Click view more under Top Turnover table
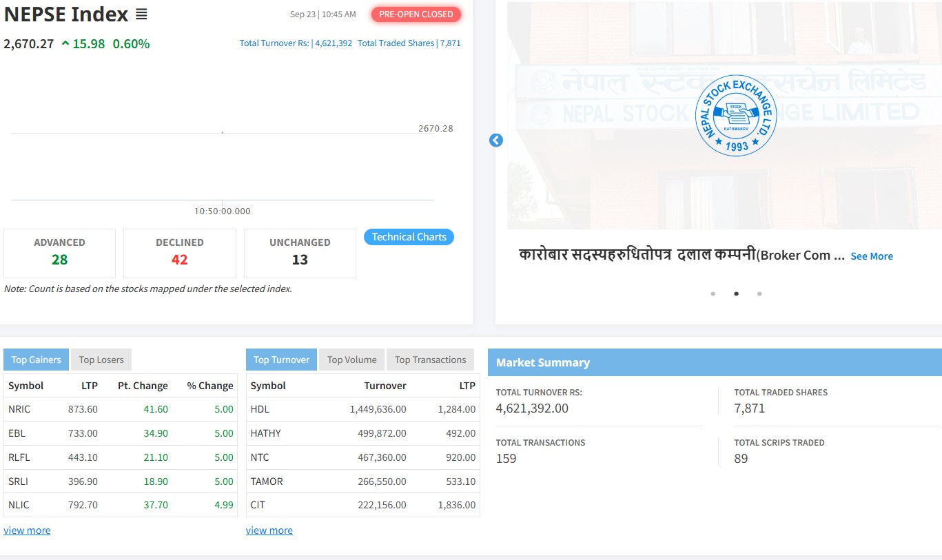 (x=269, y=530)
